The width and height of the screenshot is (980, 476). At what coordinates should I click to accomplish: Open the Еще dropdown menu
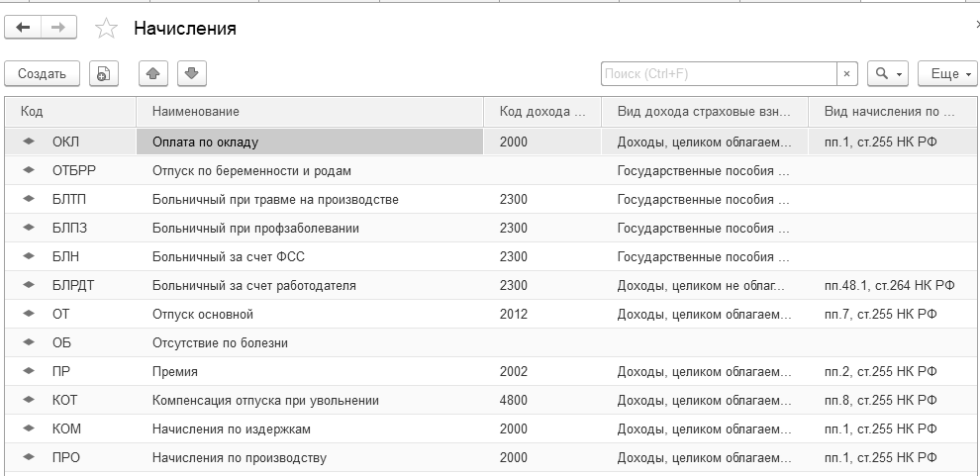(946, 73)
